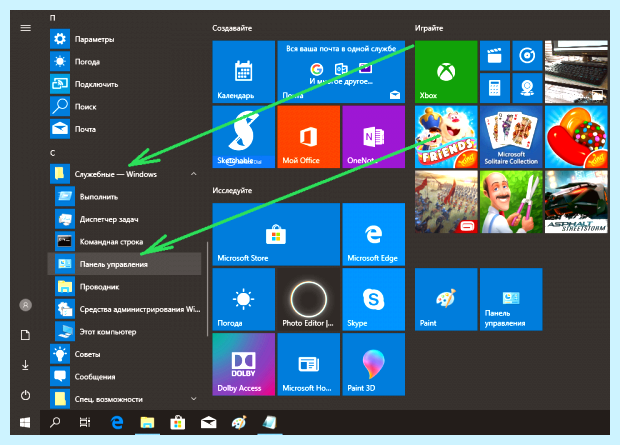Open Downloads icon in Start sidebar
This screenshot has height=445, width=620.
(x=26, y=365)
